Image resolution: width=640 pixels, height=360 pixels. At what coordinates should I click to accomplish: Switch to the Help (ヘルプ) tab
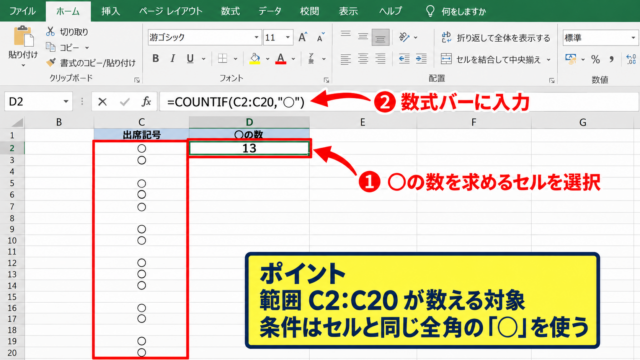[x=390, y=11]
